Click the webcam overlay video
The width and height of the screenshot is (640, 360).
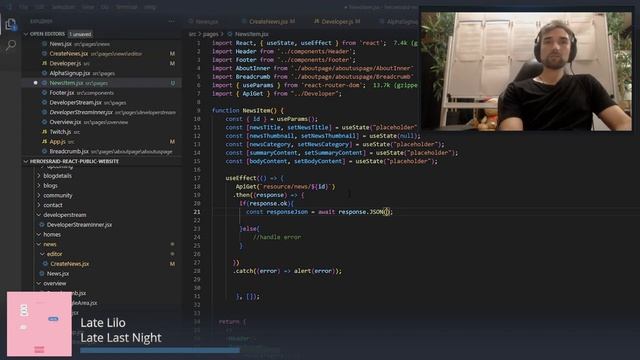click(x=526, y=71)
